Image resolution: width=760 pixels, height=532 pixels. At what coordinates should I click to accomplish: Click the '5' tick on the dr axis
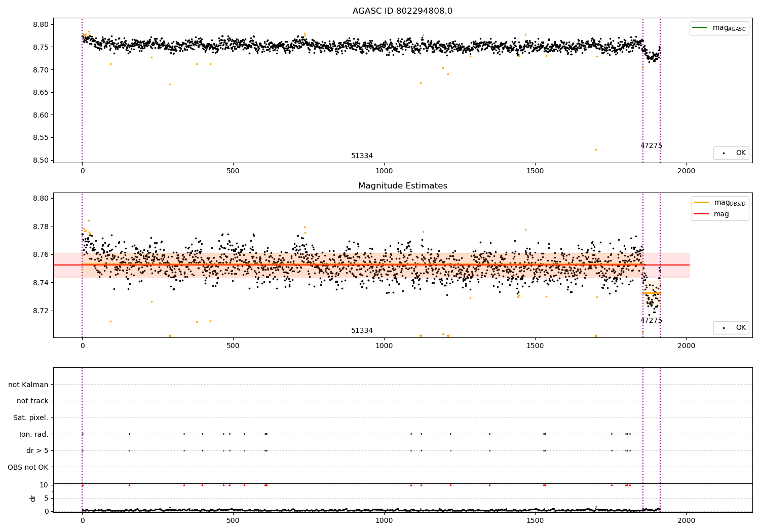[46, 498]
